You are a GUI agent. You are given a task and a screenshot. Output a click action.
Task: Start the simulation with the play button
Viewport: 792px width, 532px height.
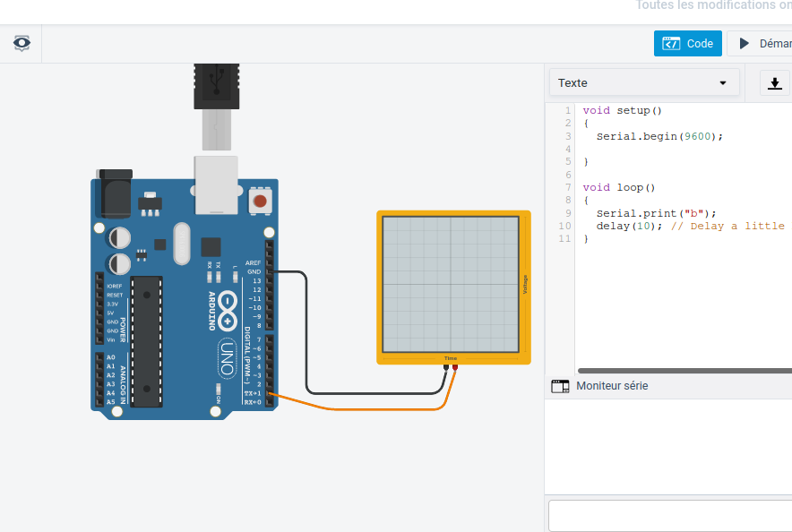(x=760, y=43)
